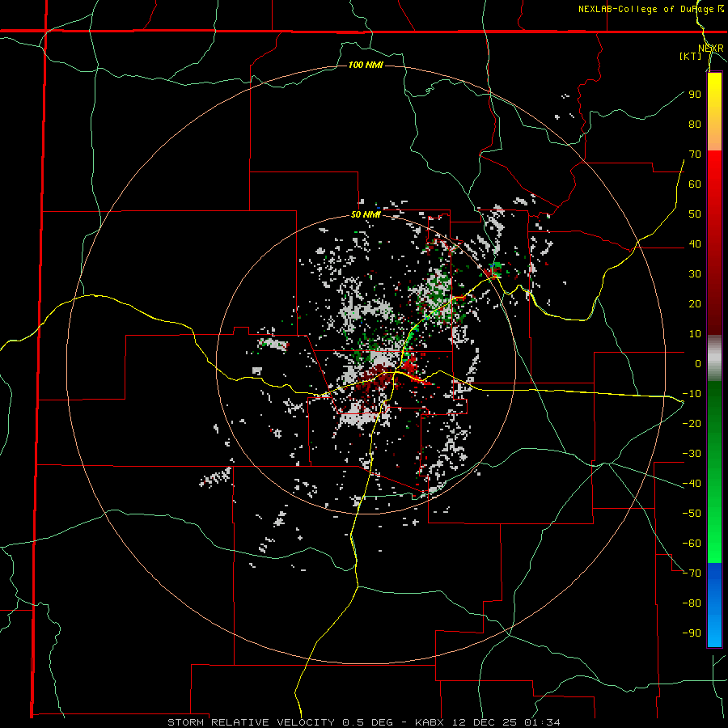The height and width of the screenshot is (728, 728).
Task: Click the NEXLAB-College of DuPage credit text
Action: (650, 9)
